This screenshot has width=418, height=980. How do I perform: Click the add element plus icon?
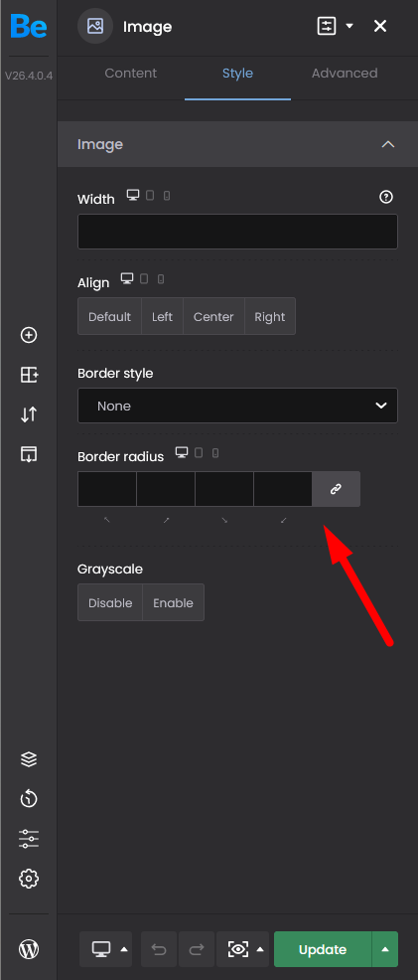tap(29, 335)
